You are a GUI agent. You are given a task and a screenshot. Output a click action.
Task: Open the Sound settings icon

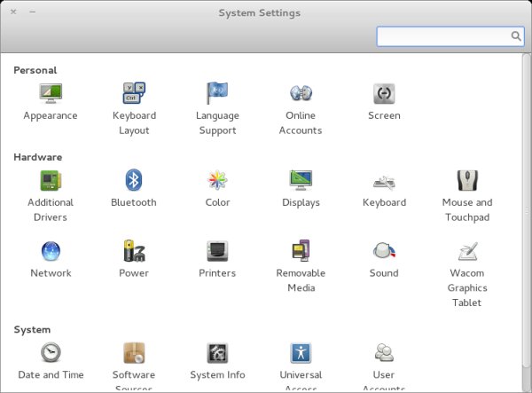click(384, 250)
